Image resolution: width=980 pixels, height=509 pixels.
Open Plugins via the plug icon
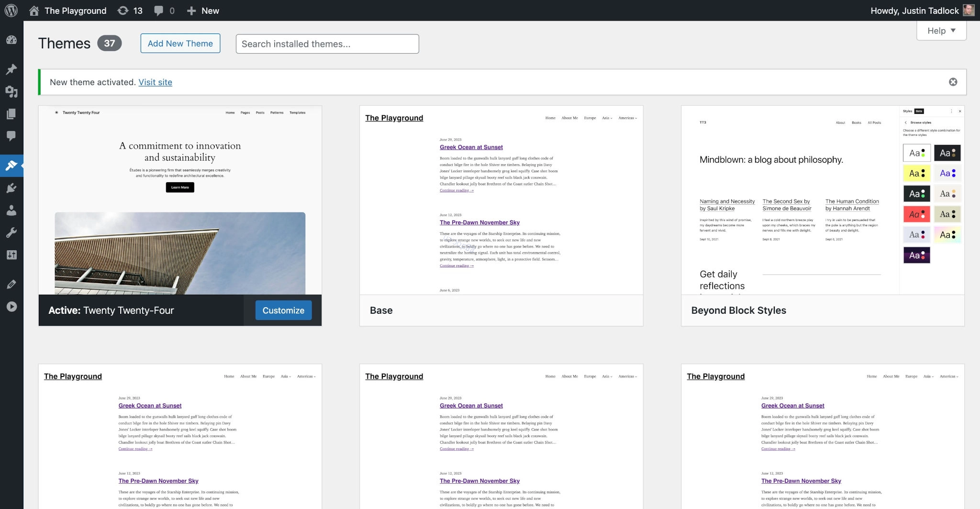click(x=11, y=188)
